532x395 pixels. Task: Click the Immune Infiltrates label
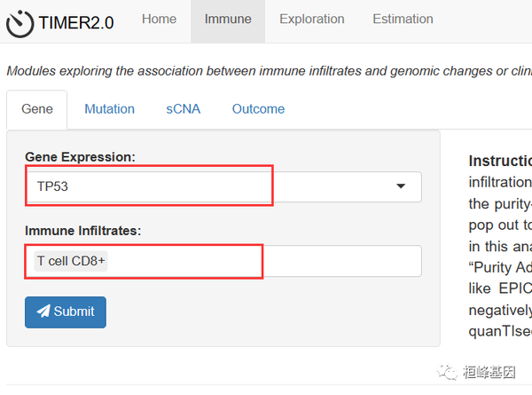83,230
